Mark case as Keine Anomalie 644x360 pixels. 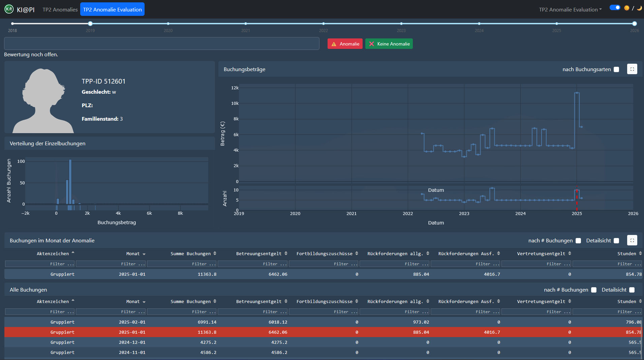click(x=389, y=44)
